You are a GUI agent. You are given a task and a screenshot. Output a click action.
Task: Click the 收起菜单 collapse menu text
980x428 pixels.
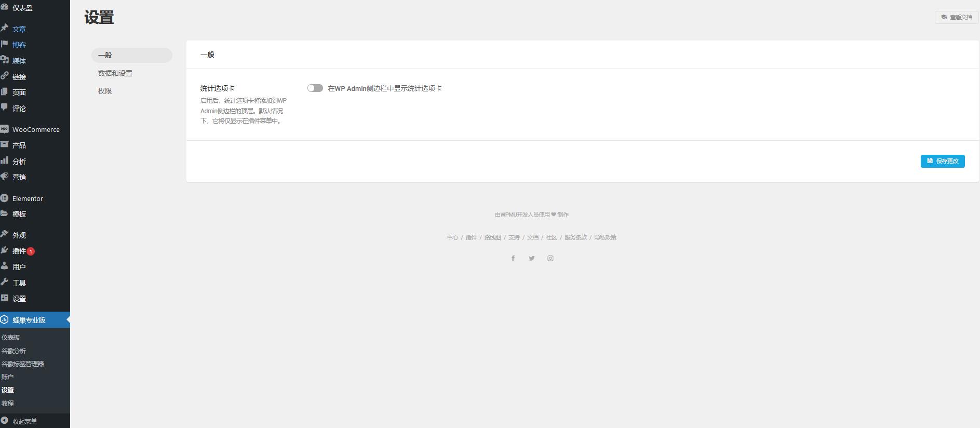25,421
